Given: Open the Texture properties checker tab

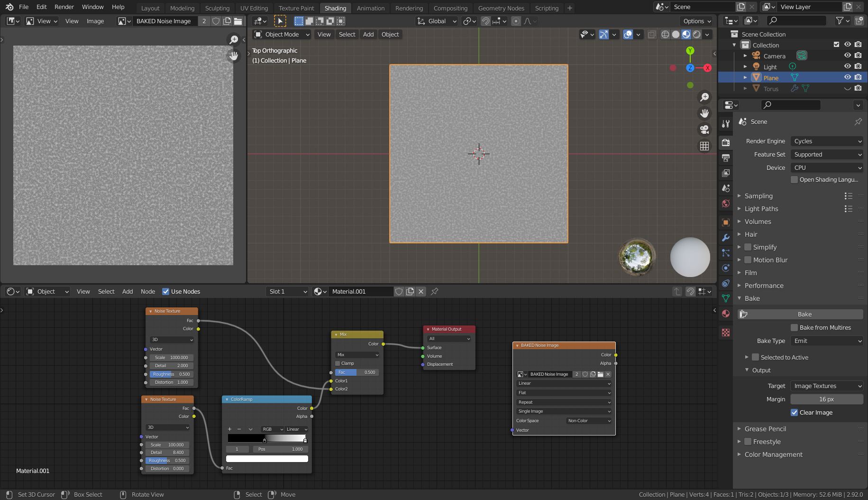Looking at the screenshot, I should (725, 333).
